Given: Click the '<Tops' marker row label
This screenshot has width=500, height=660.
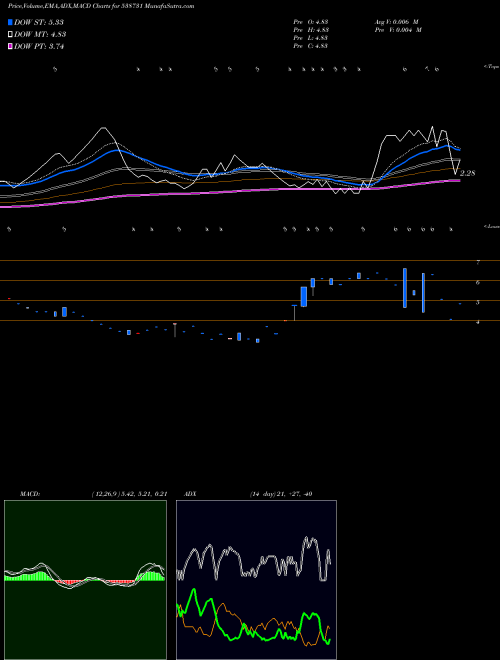Looking at the screenshot, I should point(492,67).
